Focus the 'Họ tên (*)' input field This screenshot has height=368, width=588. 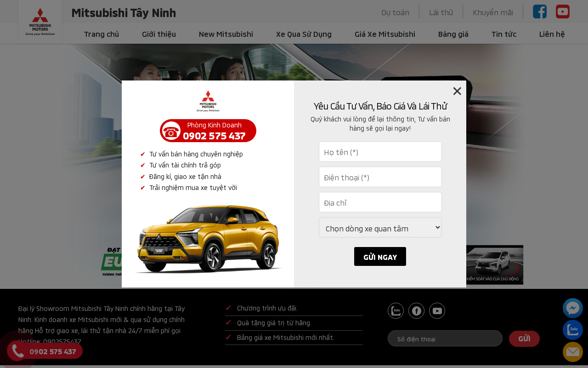tap(380, 152)
